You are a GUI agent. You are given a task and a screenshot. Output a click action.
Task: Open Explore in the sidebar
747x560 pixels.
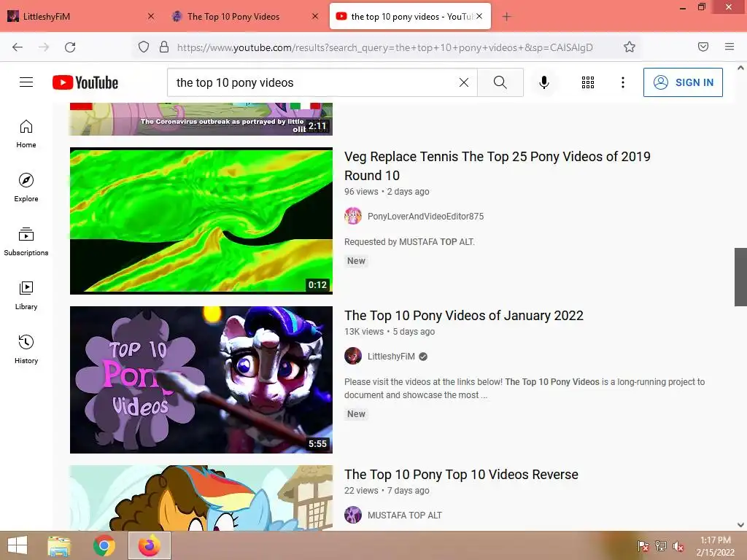point(26,187)
